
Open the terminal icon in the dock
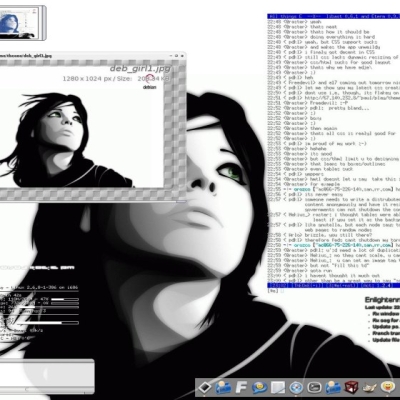(x=314, y=388)
